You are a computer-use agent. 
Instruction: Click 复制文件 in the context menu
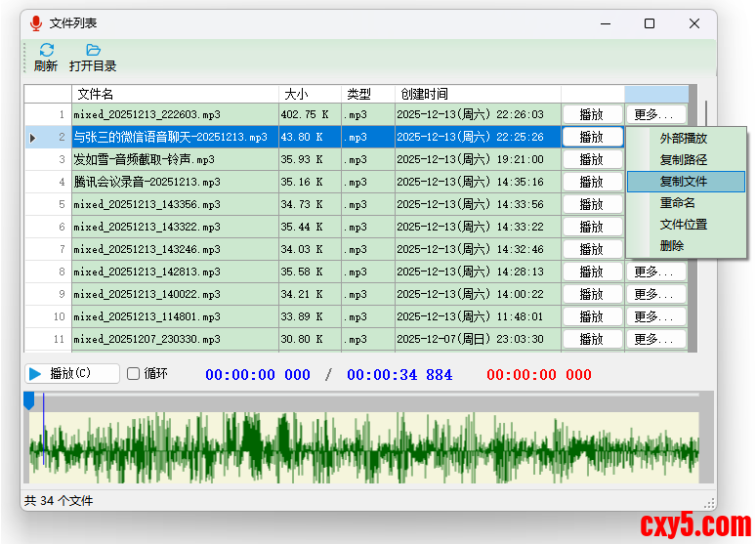(x=683, y=182)
